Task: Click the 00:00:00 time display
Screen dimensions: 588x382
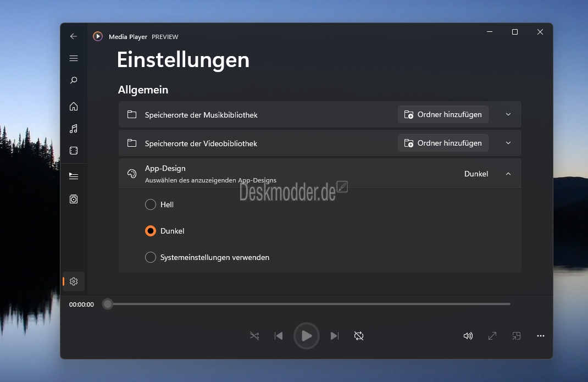Action: (x=81, y=305)
